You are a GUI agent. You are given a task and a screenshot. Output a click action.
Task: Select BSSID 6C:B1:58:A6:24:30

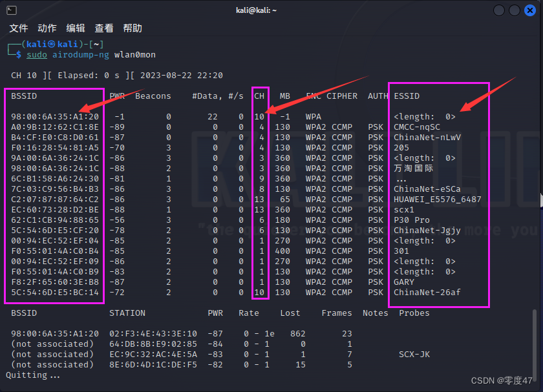pos(55,178)
